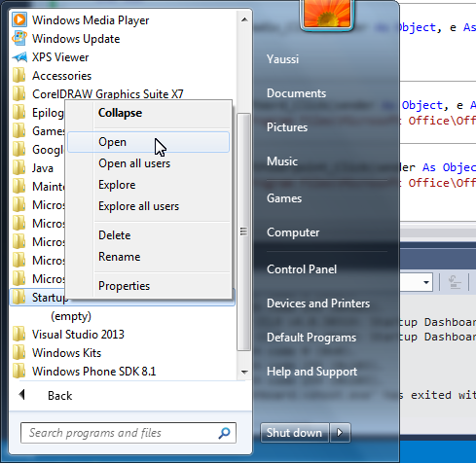The width and height of the screenshot is (476, 464).
Task: Select Open in the context menu
Action: tap(149, 142)
